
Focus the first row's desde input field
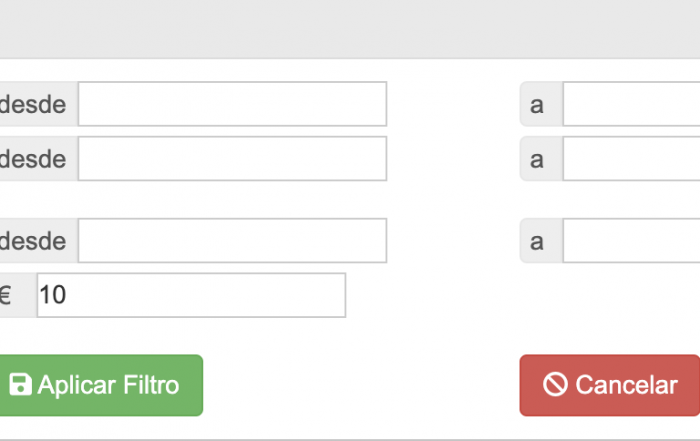[232, 104]
